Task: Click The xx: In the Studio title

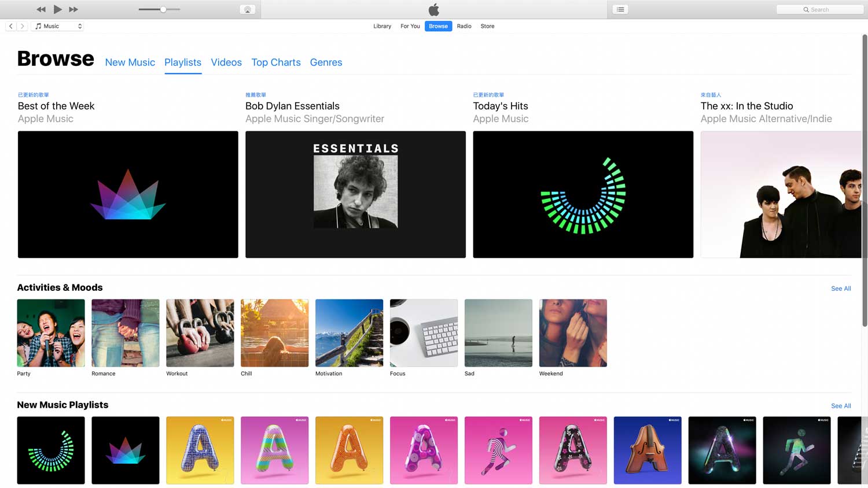Action: point(746,106)
